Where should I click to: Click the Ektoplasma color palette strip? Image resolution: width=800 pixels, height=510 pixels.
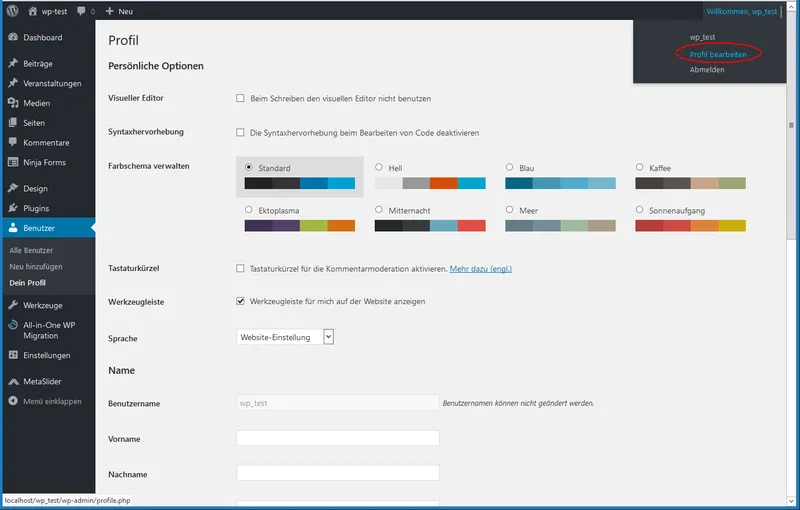pos(299,225)
